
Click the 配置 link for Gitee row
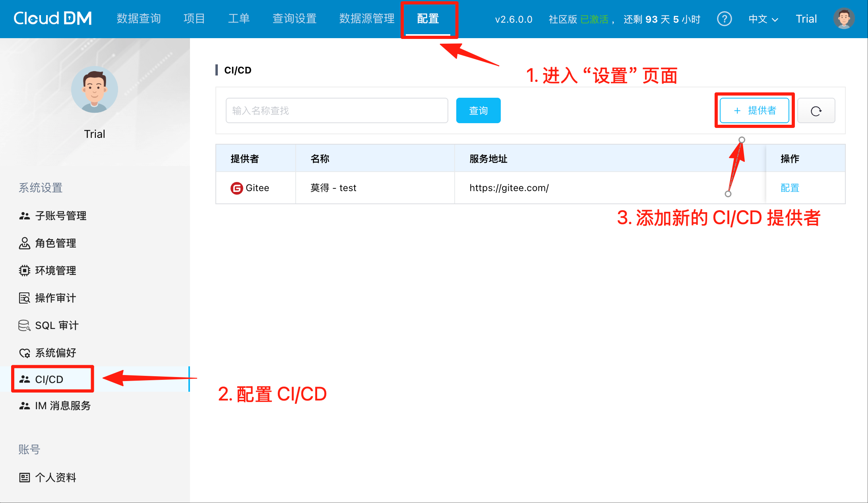coord(790,188)
